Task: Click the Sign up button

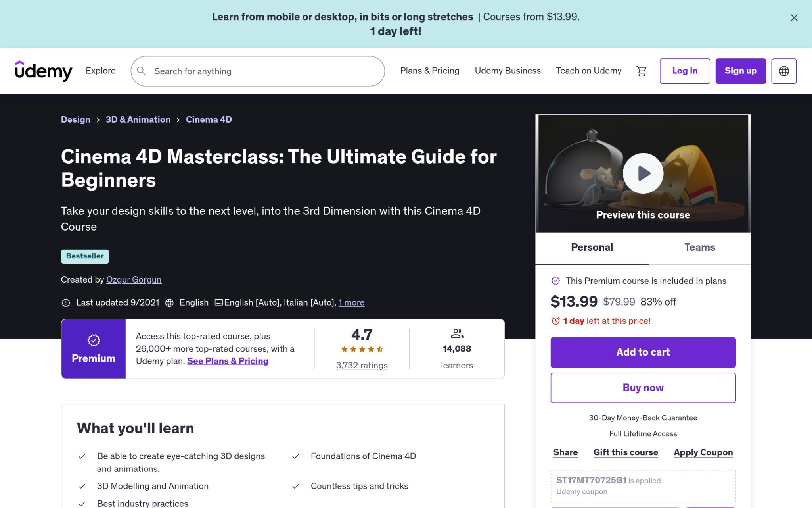Action: [741, 71]
